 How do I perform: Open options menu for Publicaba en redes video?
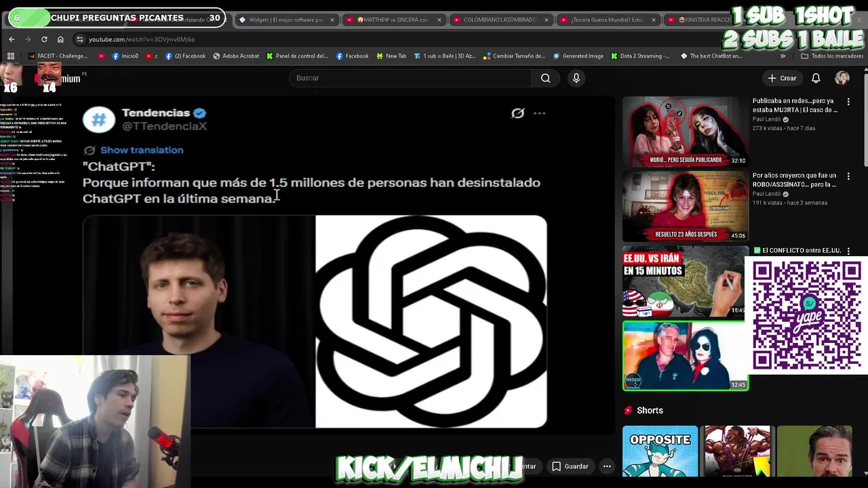(848, 102)
